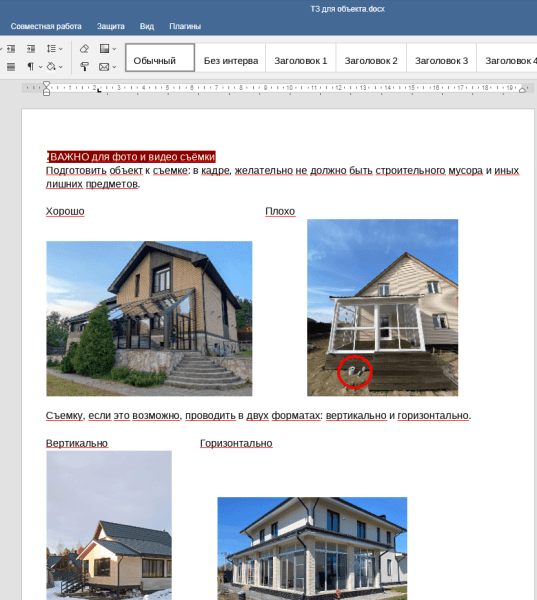This screenshot has width=537, height=600.
Task: Open the color scheme dropdown arrow
Action: click(114, 49)
